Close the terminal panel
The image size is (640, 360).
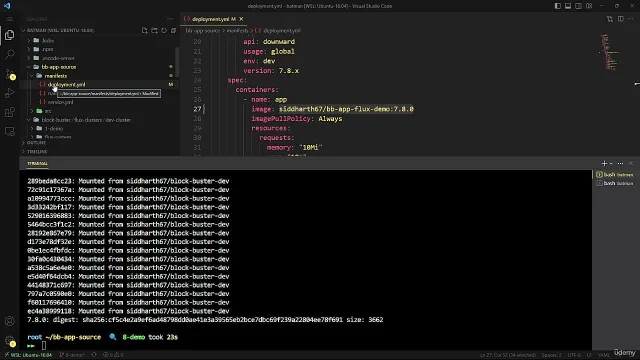631,163
